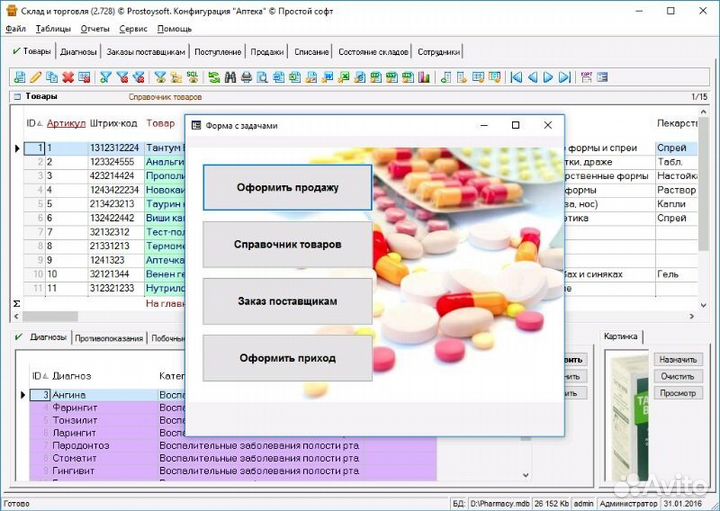Click the Заказ поставщикам button in dialog
This screenshot has width=720, height=511.
(287, 301)
